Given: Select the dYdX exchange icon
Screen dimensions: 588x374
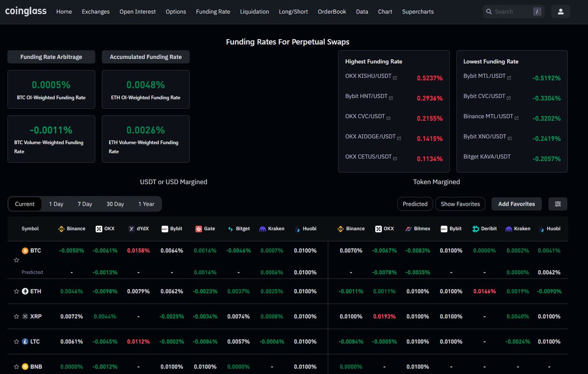Looking at the screenshot, I should coord(131,229).
